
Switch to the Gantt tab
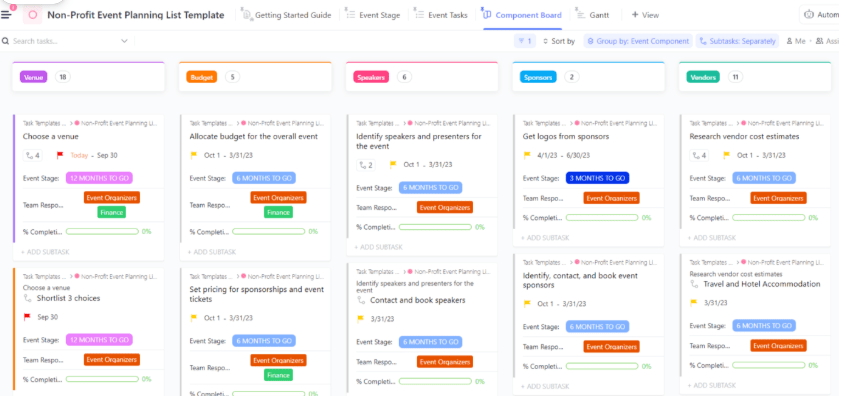pyautogui.click(x=593, y=15)
